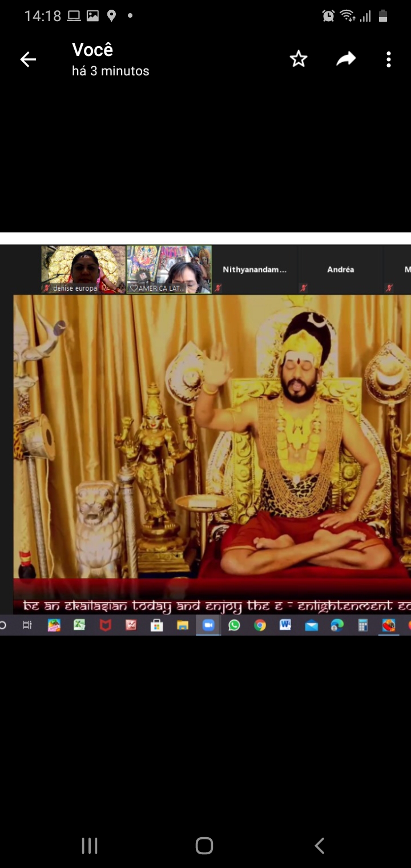411x868 pixels.
Task: Star this image as favorite
Action: [299, 59]
